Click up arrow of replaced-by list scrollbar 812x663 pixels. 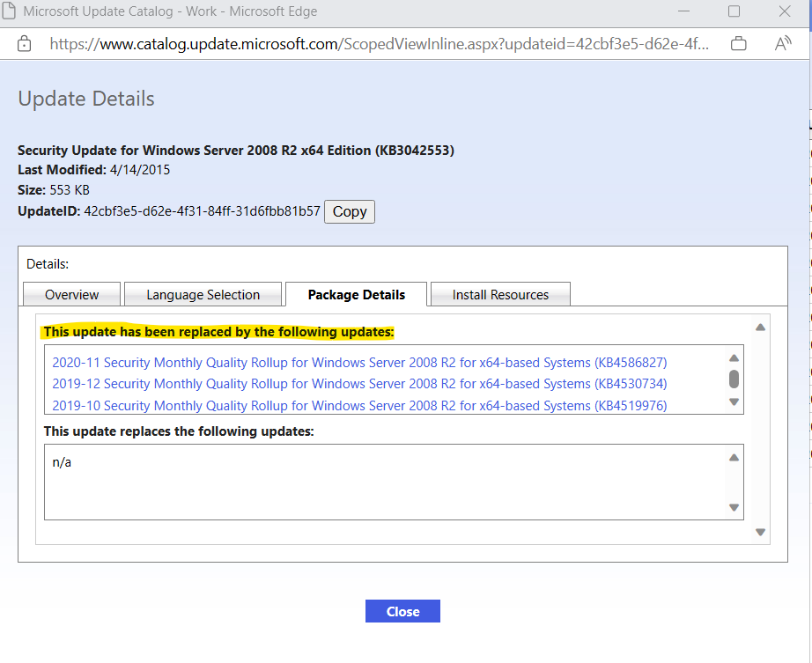(734, 358)
